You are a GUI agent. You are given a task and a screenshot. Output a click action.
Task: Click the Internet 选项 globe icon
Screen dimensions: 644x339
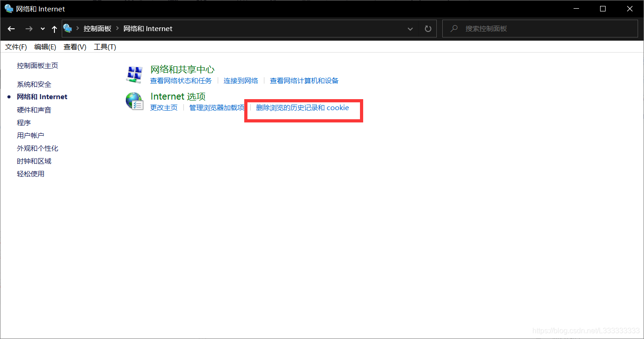(x=134, y=101)
